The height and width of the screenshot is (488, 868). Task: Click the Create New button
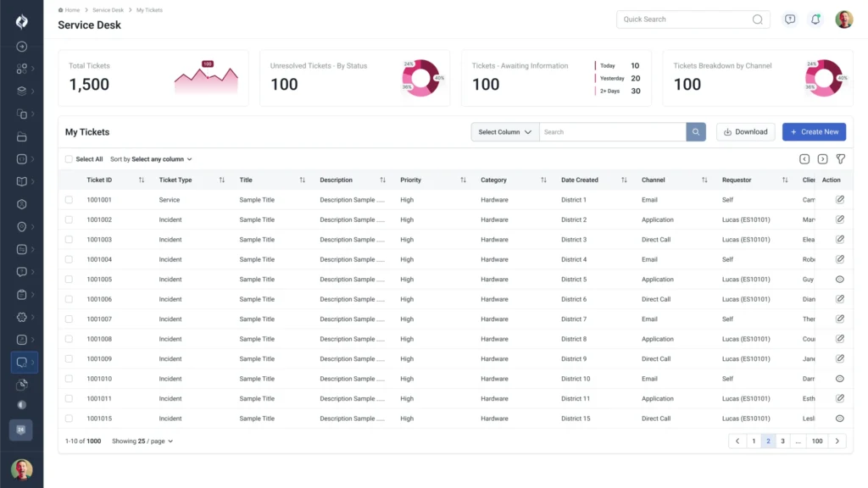pyautogui.click(x=814, y=132)
